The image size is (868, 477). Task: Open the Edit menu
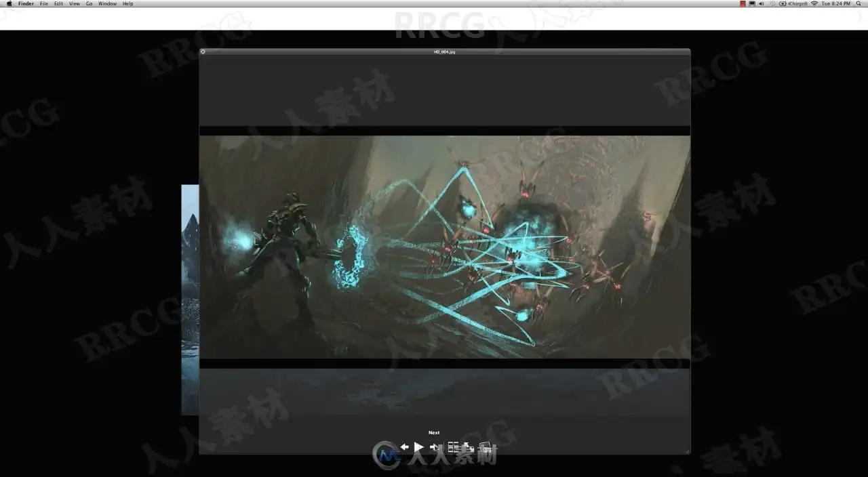(x=58, y=3)
